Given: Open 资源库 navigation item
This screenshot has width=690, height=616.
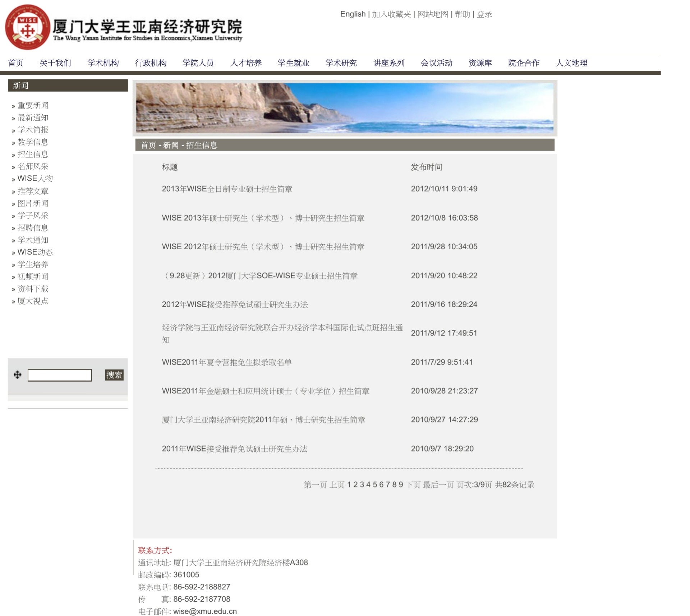Looking at the screenshot, I should [480, 63].
